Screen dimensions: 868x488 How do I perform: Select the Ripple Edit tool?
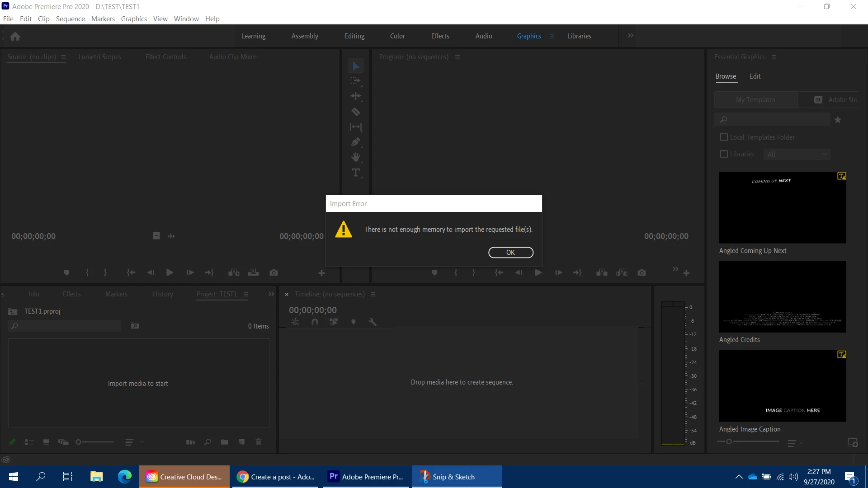(356, 96)
